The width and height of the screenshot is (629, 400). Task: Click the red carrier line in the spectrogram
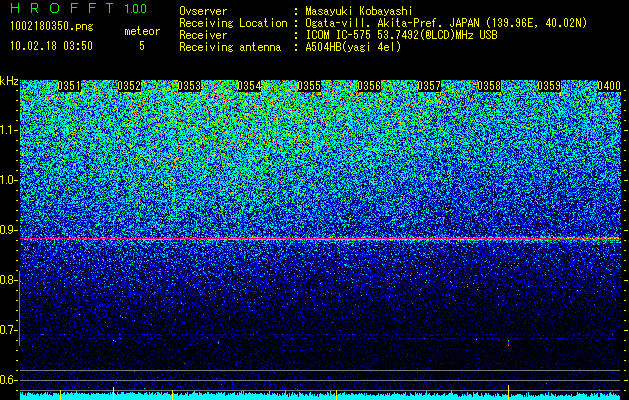coord(321,239)
